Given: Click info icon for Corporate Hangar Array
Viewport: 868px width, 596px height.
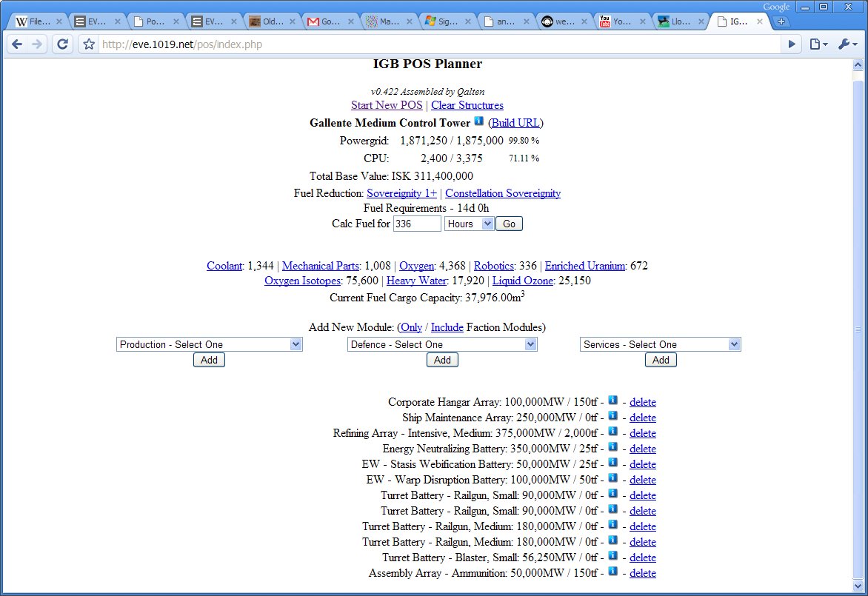Looking at the screenshot, I should tap(612, 400).
